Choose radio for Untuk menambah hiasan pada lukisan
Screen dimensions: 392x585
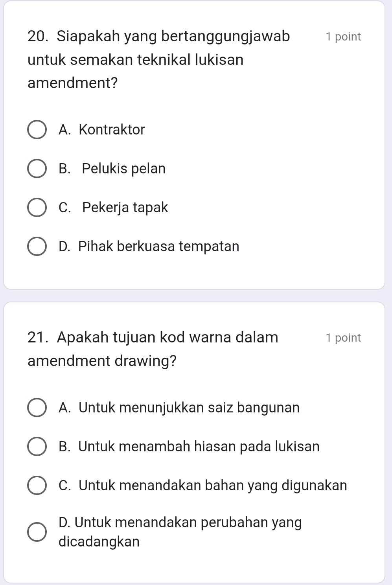(37, 447)
